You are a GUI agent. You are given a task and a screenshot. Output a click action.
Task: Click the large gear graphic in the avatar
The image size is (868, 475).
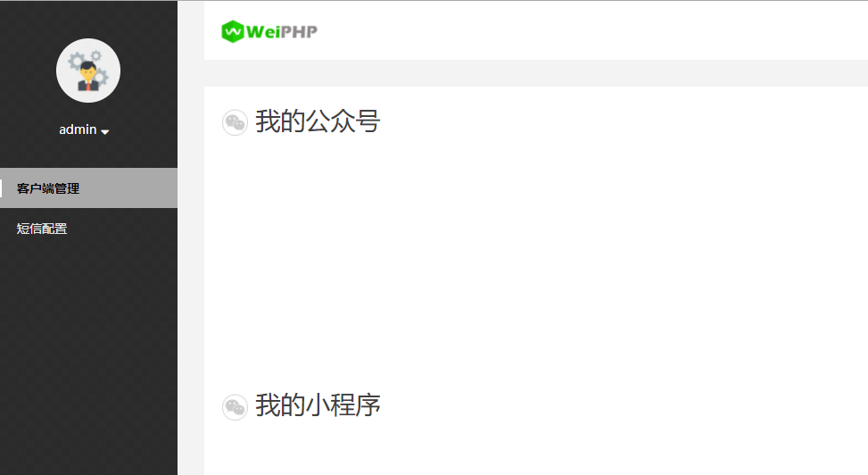[x=77, y=62]
